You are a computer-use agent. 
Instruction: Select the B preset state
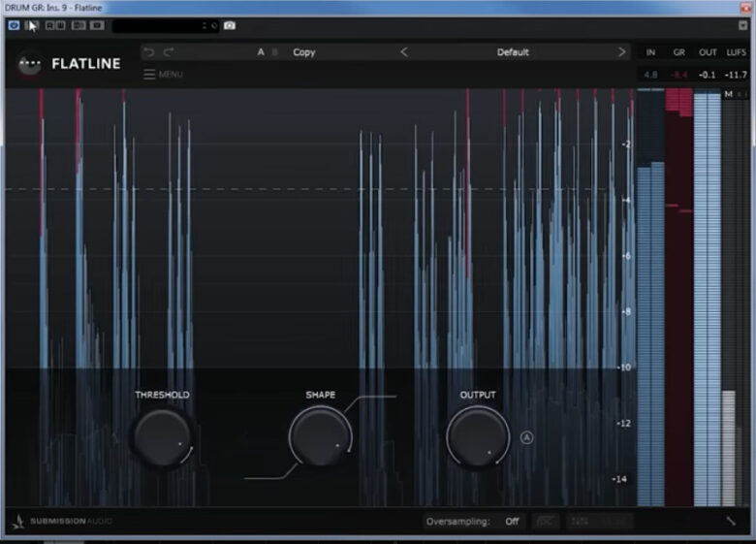pos(275,52)
